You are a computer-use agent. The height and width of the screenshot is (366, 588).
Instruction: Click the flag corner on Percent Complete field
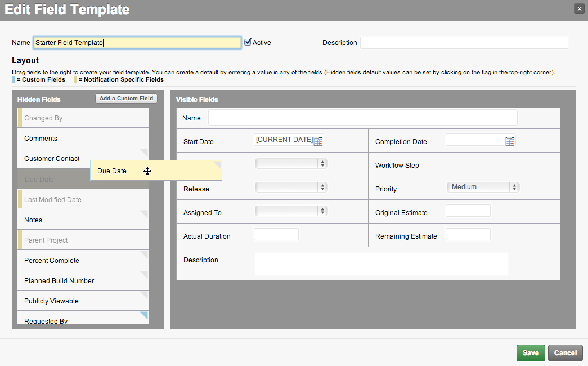(144, 255)
